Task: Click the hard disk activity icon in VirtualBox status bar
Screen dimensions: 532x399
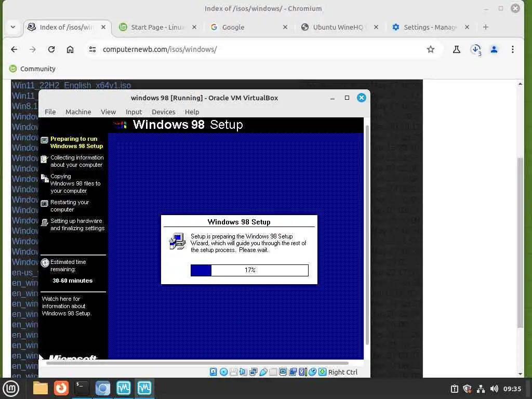Action: (214, 372)
